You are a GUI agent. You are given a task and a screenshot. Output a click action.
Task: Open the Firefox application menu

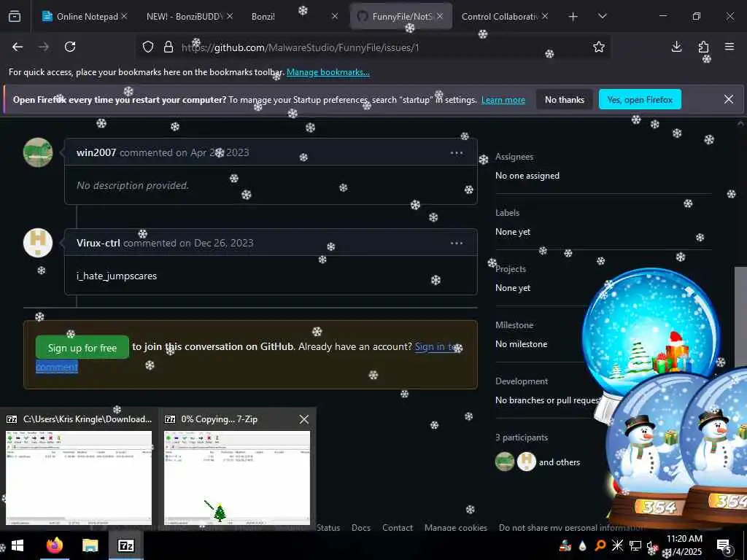click(x=729, y=47)
